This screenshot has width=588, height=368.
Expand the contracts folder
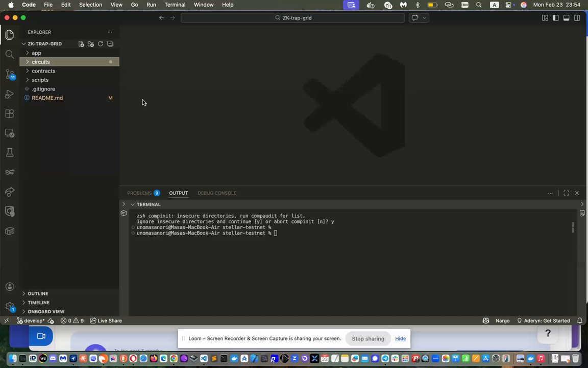coord(43,71)
